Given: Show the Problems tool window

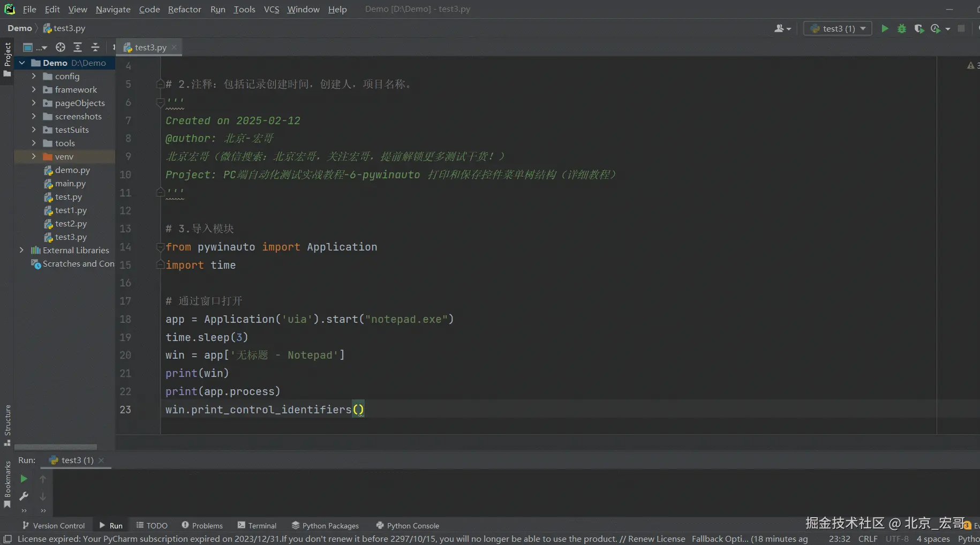Looking at the screenshot, I should point(202,525).
